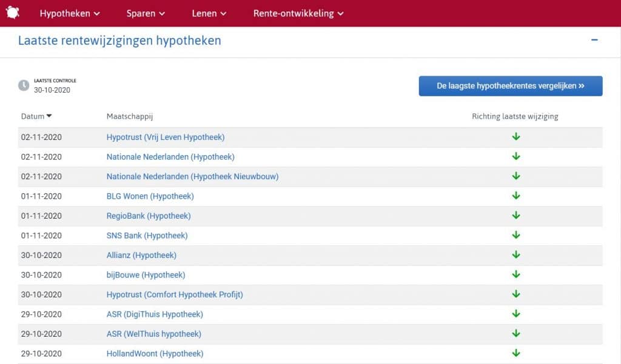Viewport: 621px width, 364px height.
Task: Click date 29-10-2020 in ASR DigiThuis row
Action: point(41,314)
